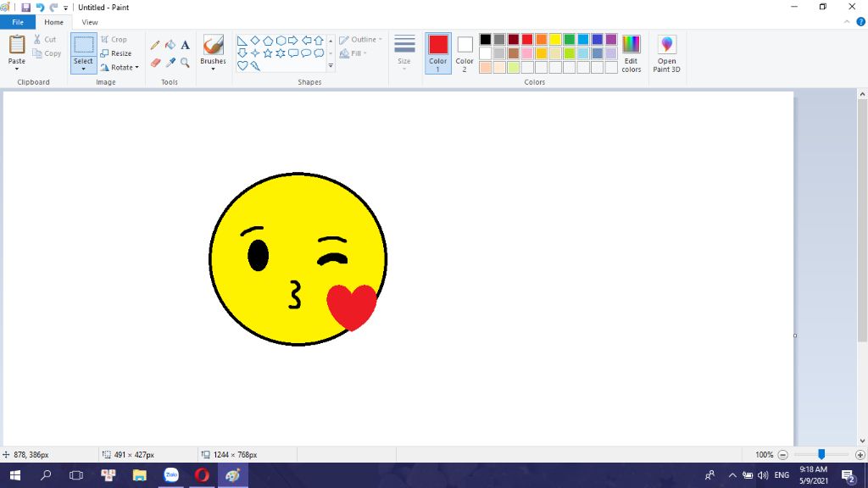Screen dimensions: 868x488
Task: Open the Edit colors dialog
Action: (x=632, y=54)
